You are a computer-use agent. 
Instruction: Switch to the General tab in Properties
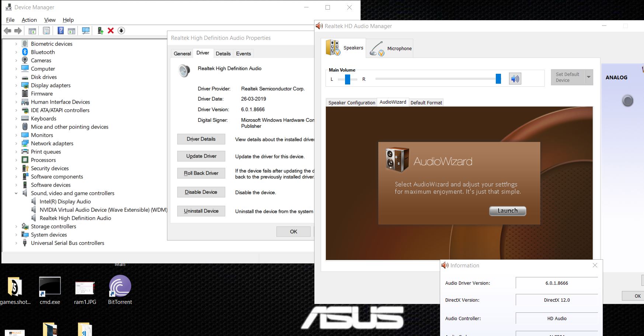(182, 53)
